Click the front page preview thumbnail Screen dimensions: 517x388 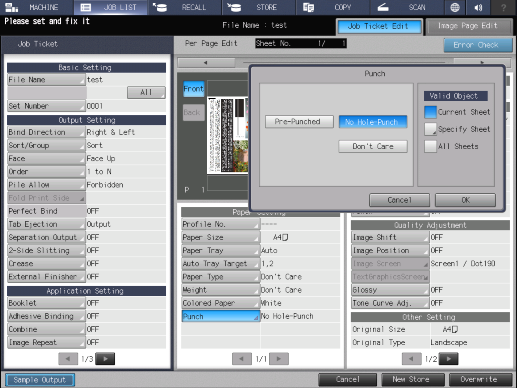tap(227, 135)
